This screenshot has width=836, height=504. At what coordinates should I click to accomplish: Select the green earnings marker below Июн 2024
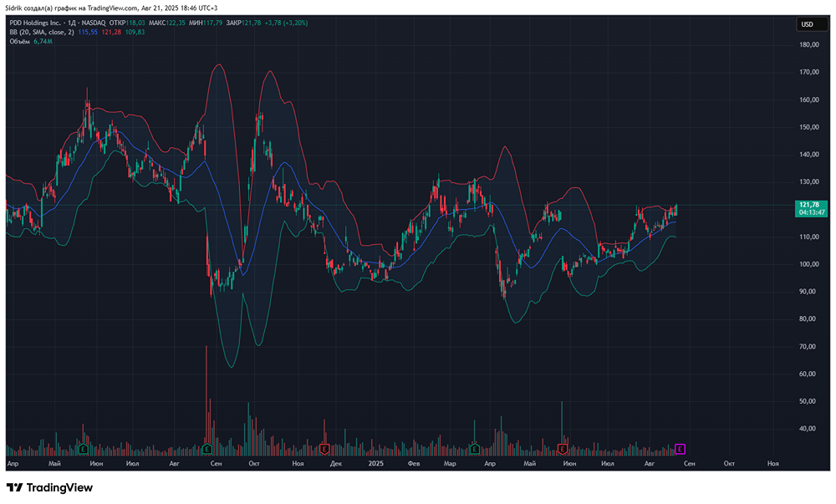click(82, 449)
